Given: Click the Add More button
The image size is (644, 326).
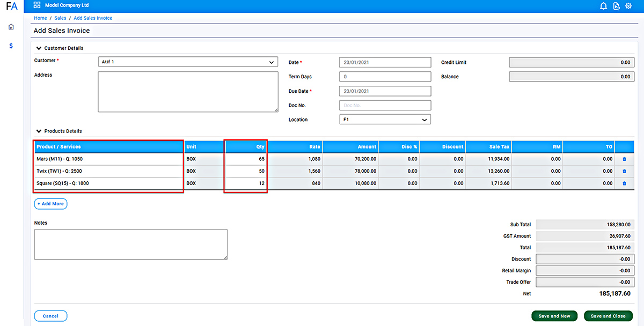Looking at the screenshot, I should 50,204.
